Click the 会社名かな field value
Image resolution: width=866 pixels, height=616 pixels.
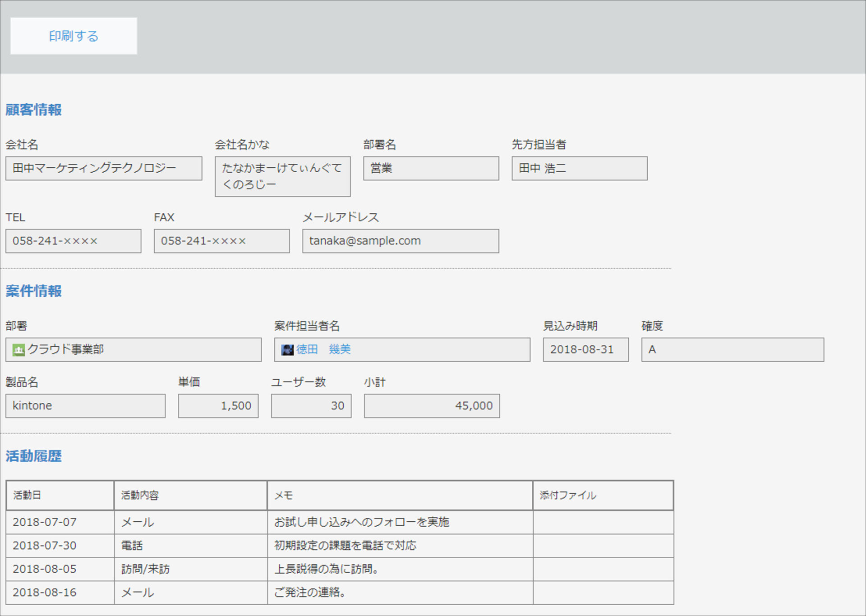[283, 176]
